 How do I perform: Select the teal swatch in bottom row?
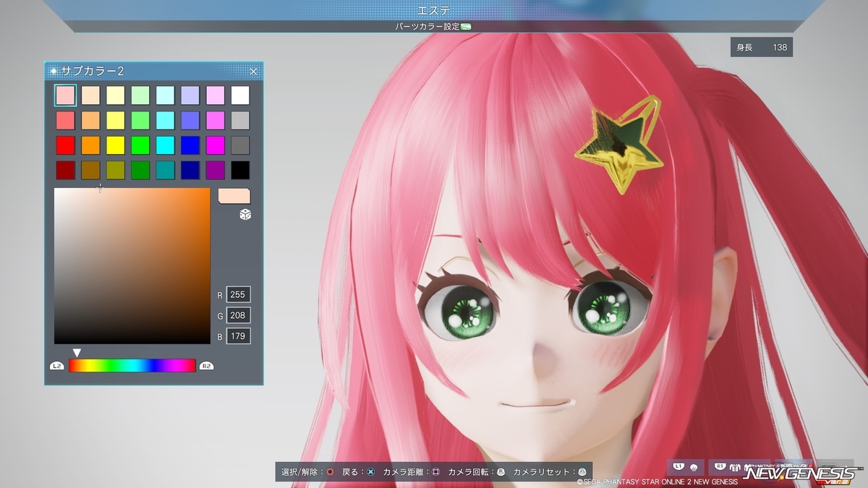(x=166, y=170)
